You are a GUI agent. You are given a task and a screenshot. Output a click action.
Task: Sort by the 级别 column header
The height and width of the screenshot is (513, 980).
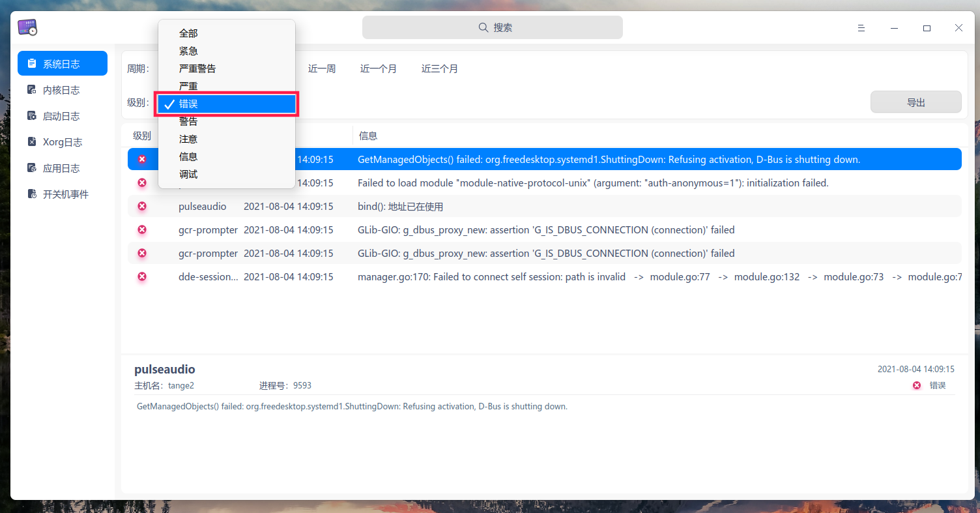tap(142, 136)
